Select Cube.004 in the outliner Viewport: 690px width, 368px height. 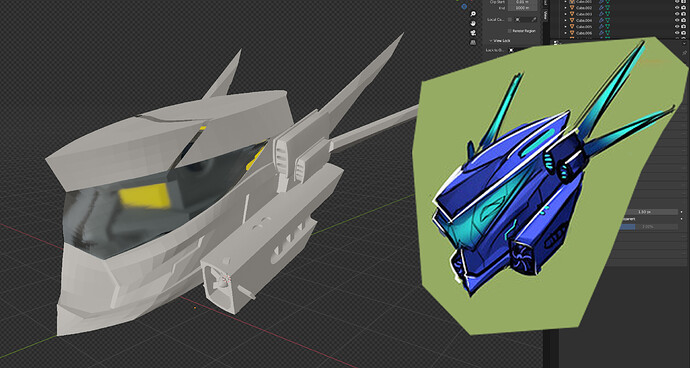click(x=584, y=20)
